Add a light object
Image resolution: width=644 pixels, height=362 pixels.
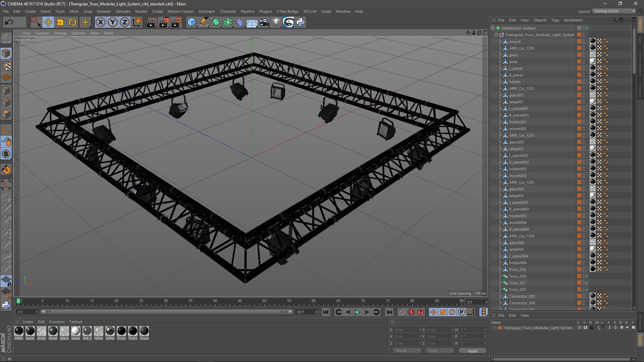[276, 22]
